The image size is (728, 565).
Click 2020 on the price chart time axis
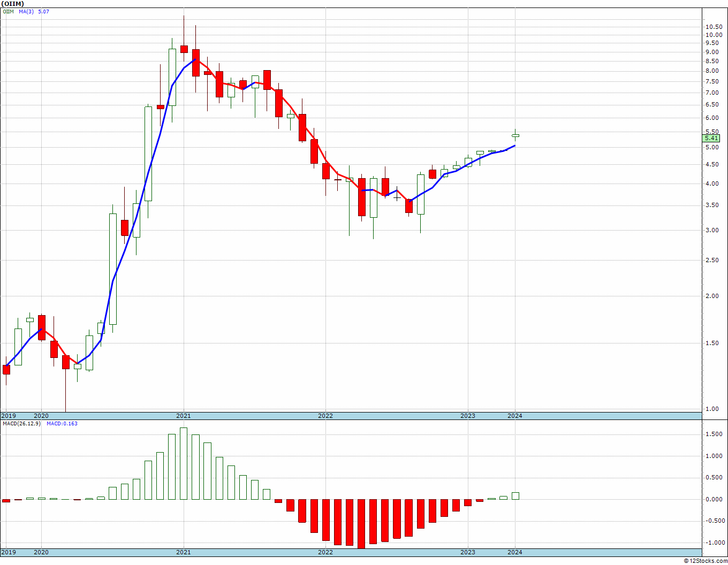point(41,416)
